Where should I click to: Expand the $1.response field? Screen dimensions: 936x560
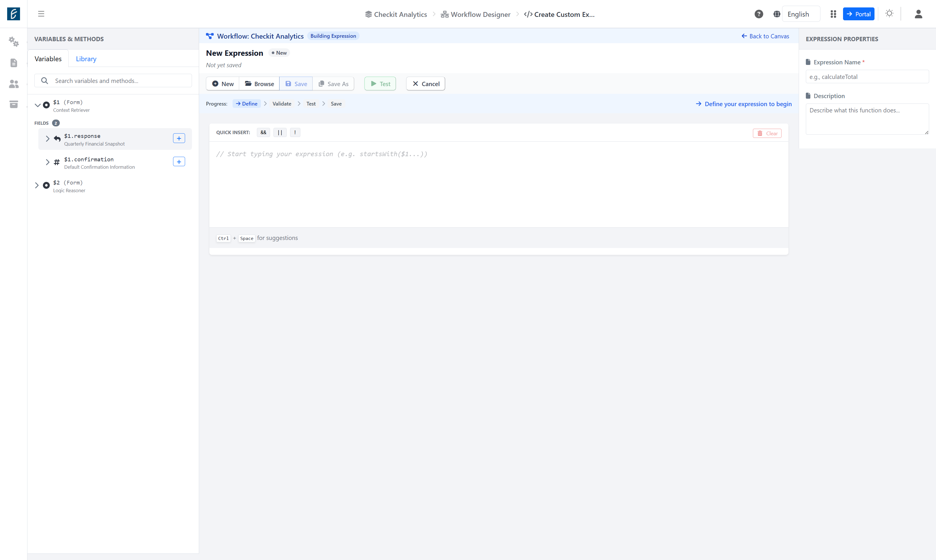pyautogui.click(x=47, y=139)
